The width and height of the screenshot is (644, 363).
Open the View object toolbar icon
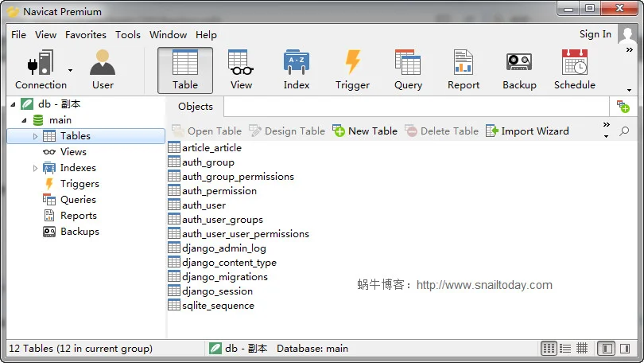[x=241, y=70]
